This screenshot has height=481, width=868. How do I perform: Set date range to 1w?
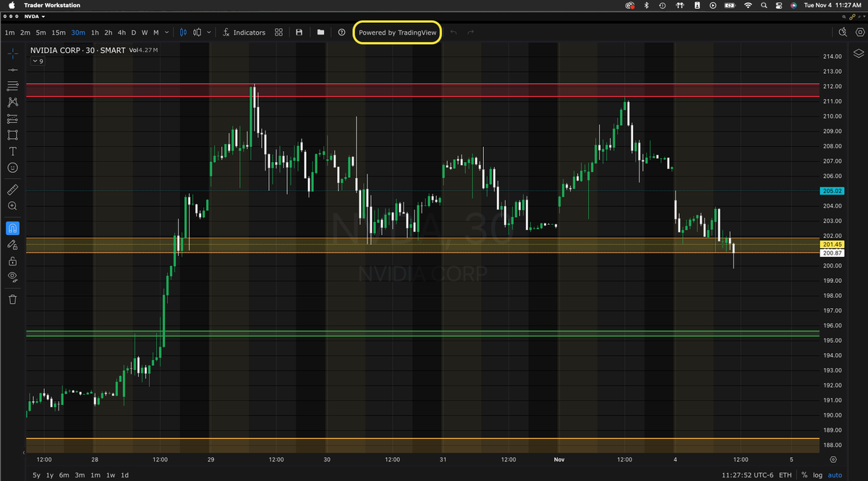(110, 475)
